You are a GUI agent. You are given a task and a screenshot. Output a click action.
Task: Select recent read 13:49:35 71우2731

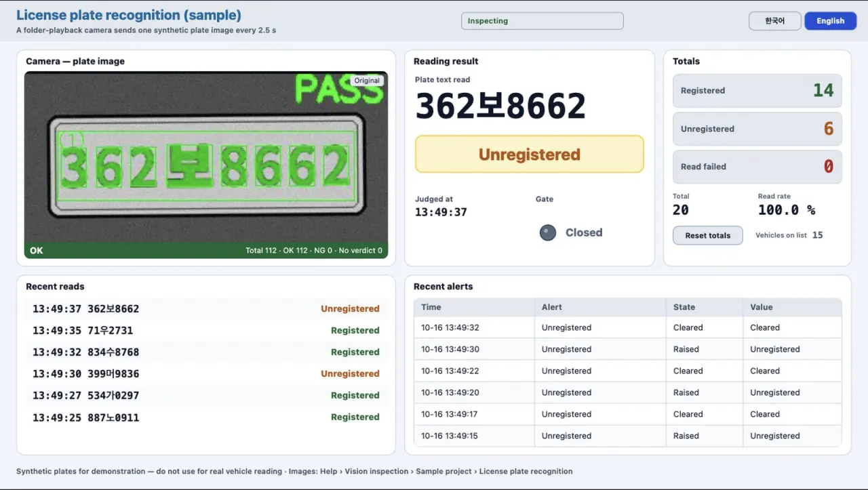point(206,331)
